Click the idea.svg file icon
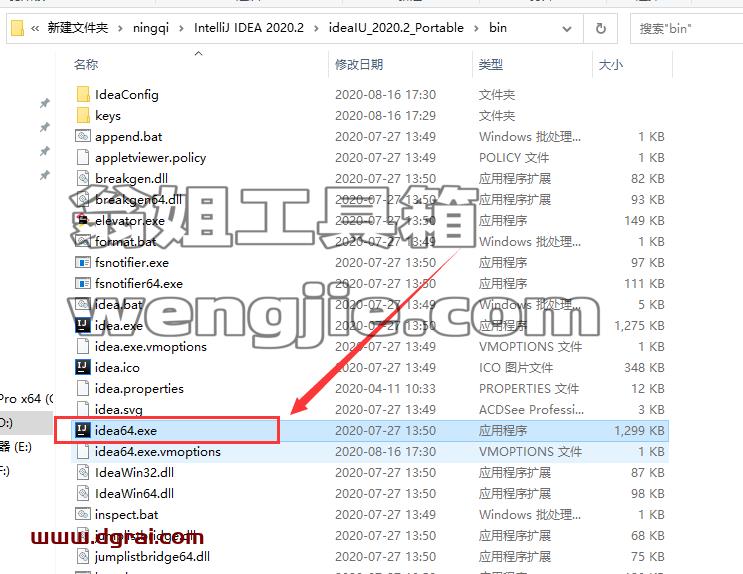 coord(83,409)
